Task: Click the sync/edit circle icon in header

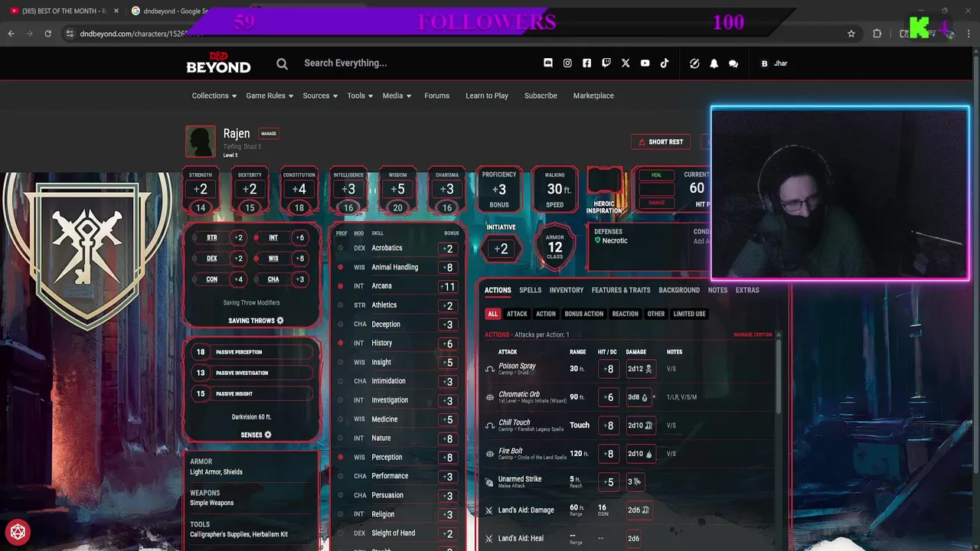Action: (x=694, y=64)
